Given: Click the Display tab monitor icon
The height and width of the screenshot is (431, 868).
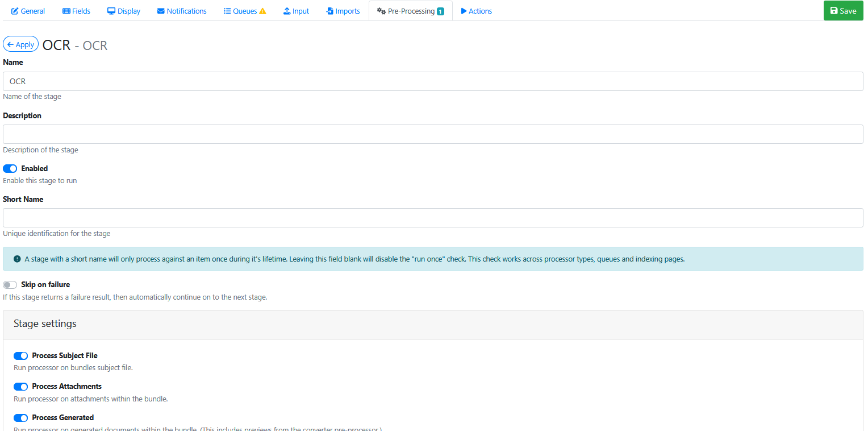Looking at the screenshot, I should [111, 11].
